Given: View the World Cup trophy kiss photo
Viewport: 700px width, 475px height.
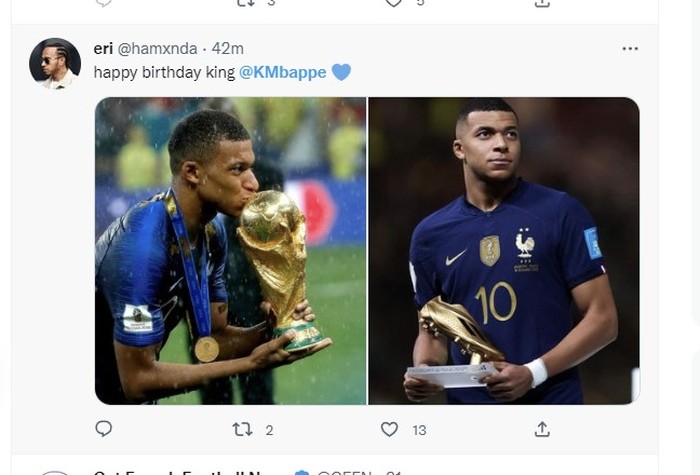Looking at the screenshot, I should click(x=231, y=250).
